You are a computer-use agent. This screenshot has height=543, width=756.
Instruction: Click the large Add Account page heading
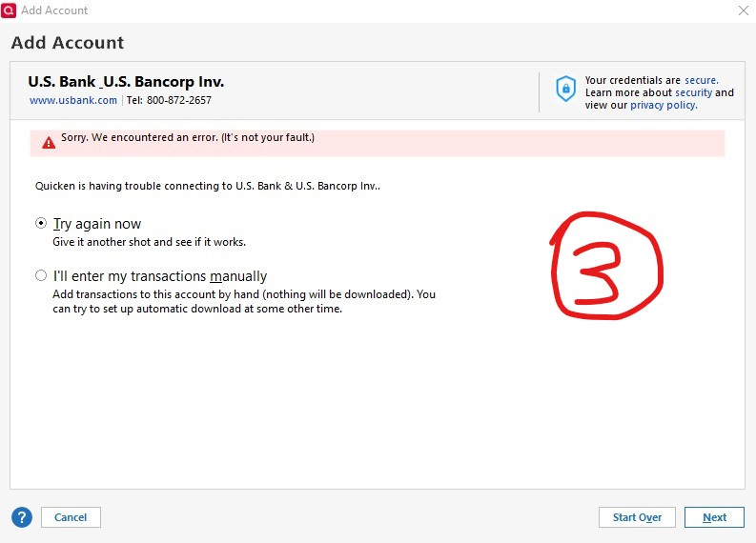(68, 43)
